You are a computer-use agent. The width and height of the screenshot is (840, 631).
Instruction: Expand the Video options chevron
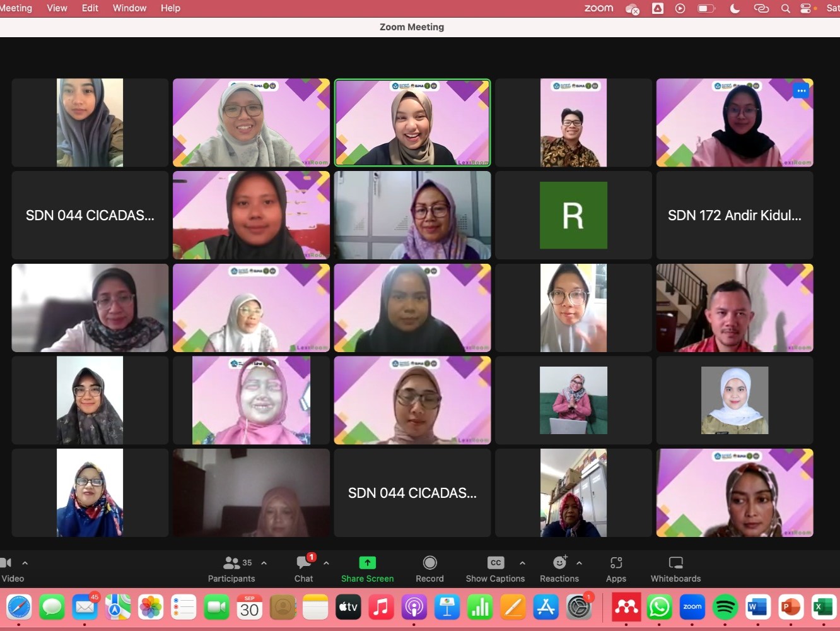click(x=25, y=562)
